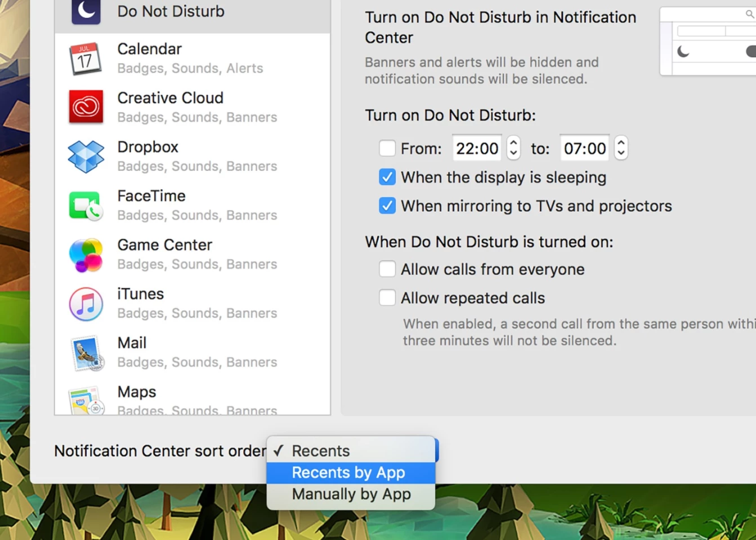This screenshot has width=756, height=540.
Task: Select the Dropbox row text
Action: pos(197,156)
